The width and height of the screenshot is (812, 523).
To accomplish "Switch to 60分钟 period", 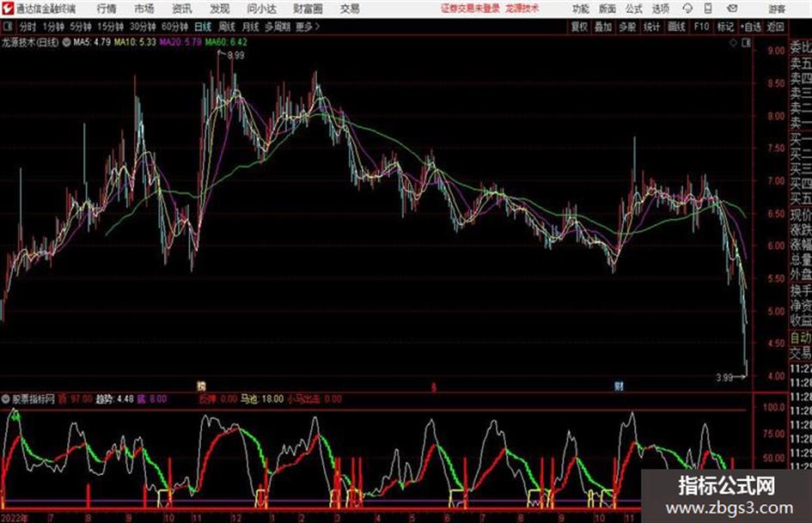I will click(x=174, y=27).
